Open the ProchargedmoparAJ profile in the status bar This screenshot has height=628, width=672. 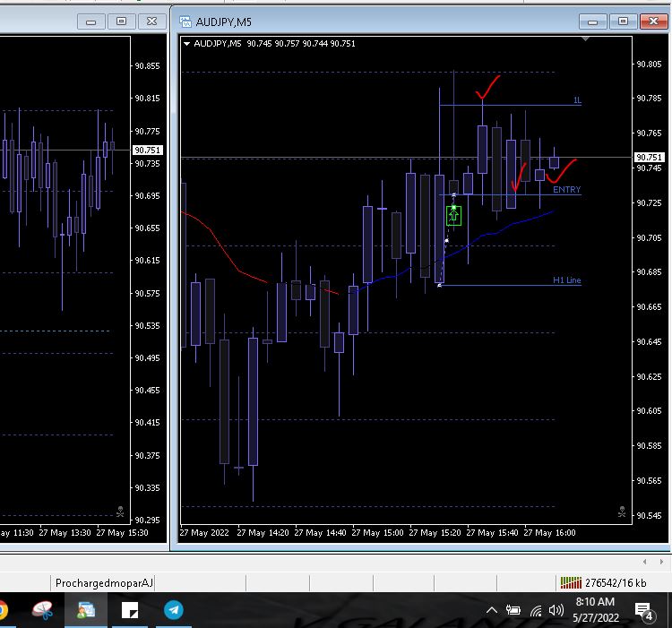click(x=104, y=583)
